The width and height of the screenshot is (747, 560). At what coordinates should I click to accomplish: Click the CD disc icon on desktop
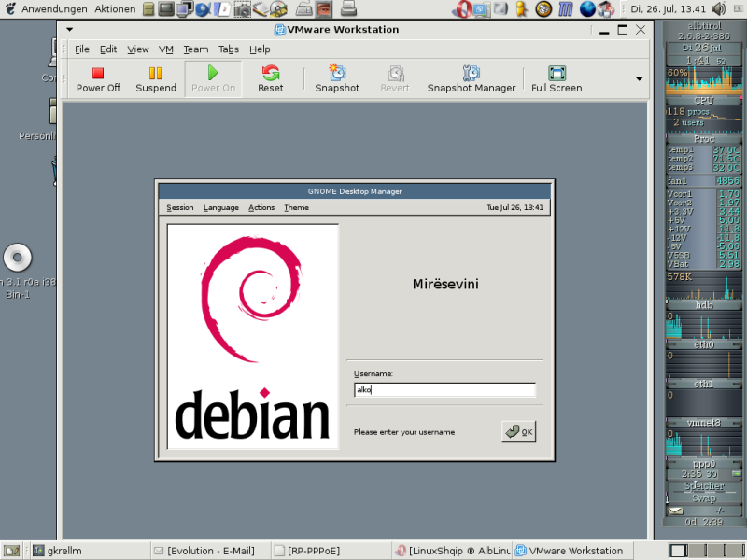[18, 258]
